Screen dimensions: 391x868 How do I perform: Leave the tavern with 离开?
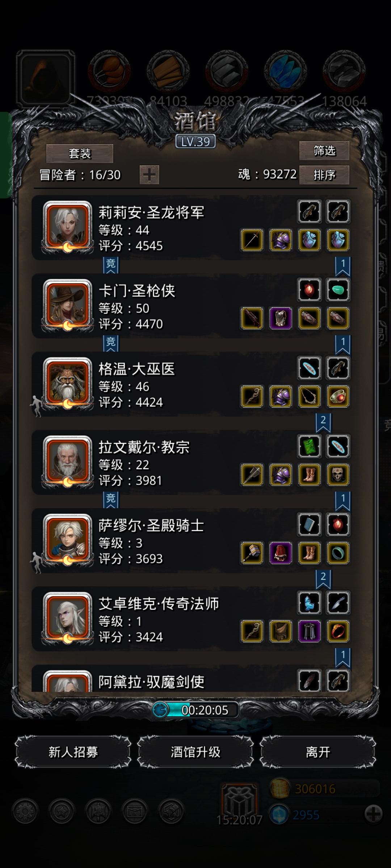(318, 752)
